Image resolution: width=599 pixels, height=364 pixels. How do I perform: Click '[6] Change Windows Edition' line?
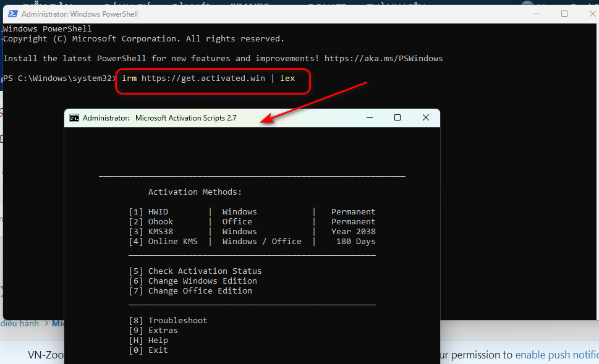(x=193, y=281)
